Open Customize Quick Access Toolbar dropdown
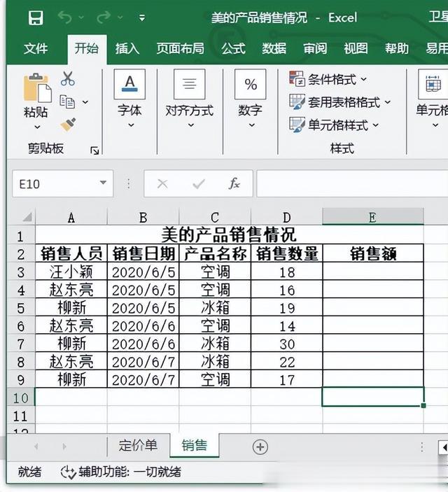 coord(142,18)
